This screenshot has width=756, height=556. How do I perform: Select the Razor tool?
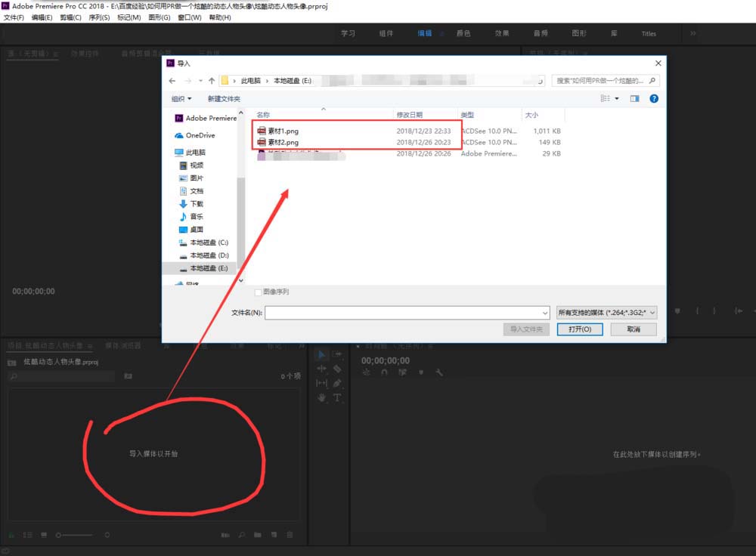(x=338, y=368)
